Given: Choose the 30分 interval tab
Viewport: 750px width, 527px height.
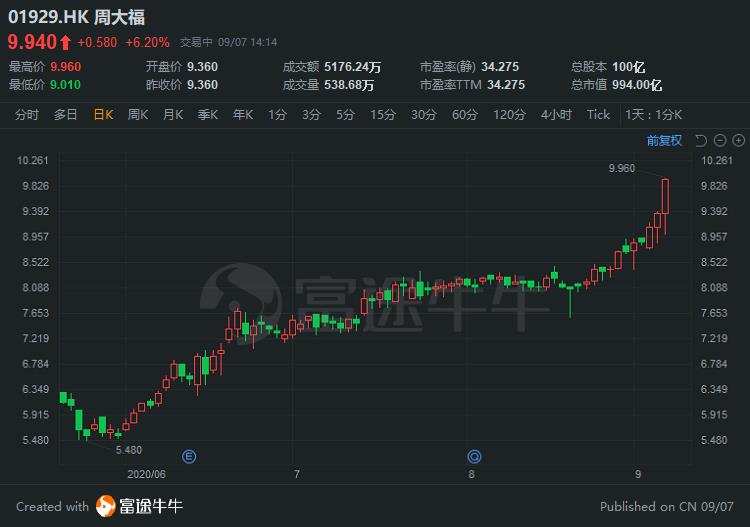Looking at the screenshot, I should pyautogui.click(x=424, y=115).
